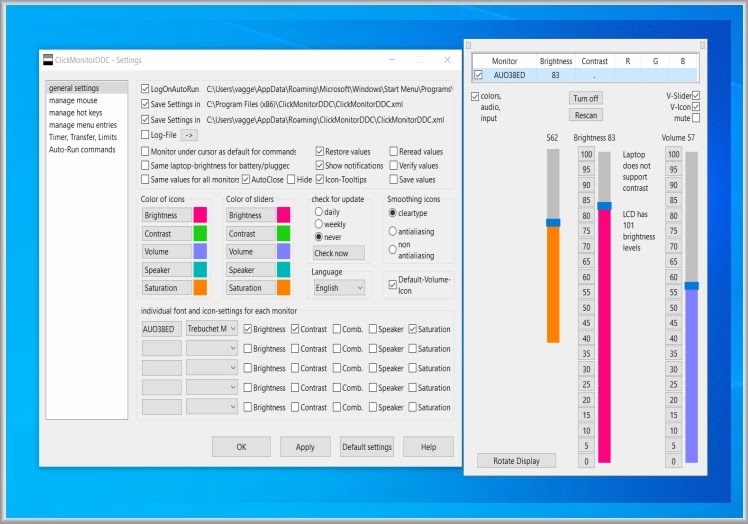Click the AUO38ED monitor name field

(x=162, y=329)
